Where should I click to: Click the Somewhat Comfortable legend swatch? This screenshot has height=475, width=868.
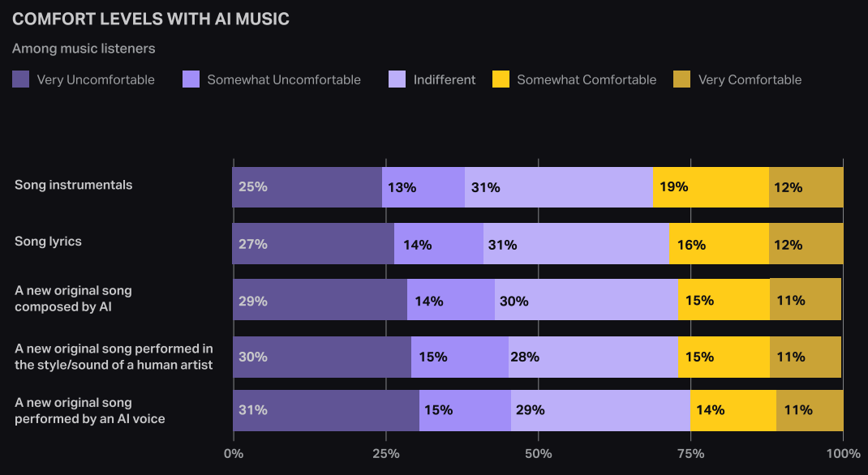click(x=501, y=79)
